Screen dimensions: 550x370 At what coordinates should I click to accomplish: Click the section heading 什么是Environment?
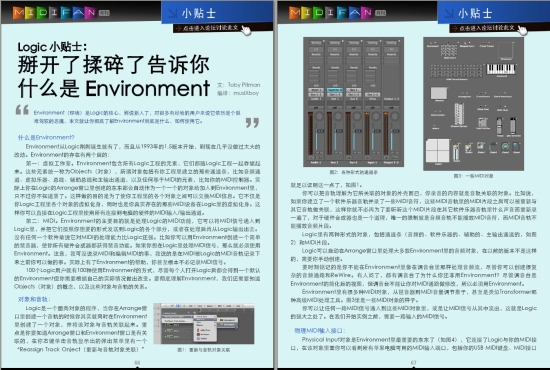pos(46,137)
